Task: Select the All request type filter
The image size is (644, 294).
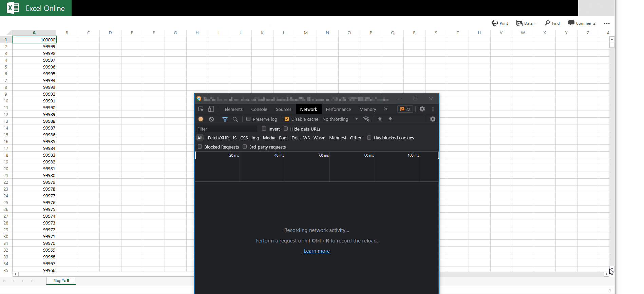Action: (200, 138)
